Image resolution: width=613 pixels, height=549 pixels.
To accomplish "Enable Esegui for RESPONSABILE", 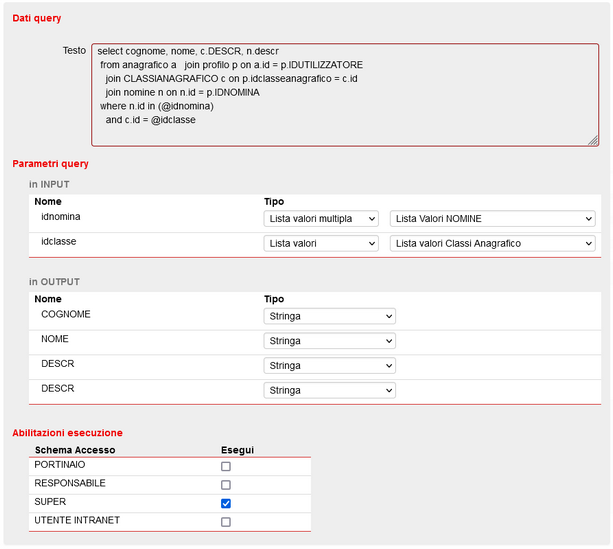I will pos(226,485).
